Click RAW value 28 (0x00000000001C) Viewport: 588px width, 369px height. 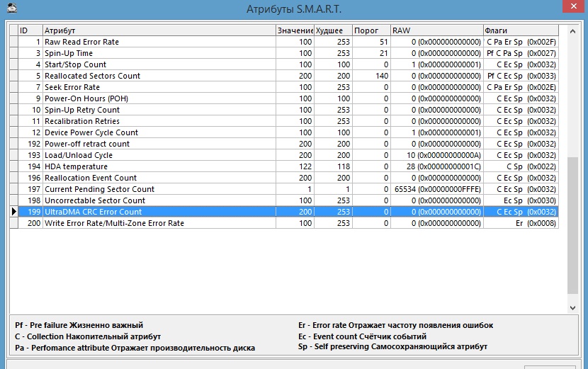pyautogui.click(x=443, y=166)
